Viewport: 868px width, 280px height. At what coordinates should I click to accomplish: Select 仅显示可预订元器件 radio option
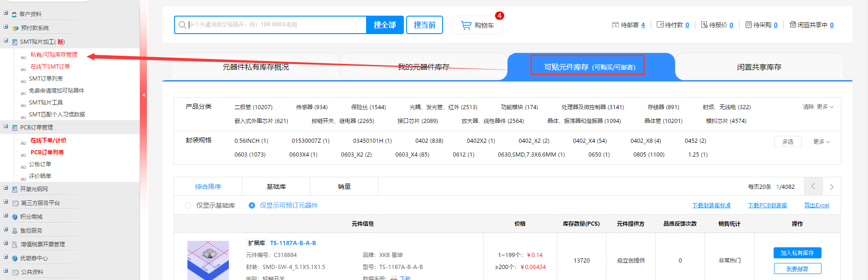click(252, 205)
